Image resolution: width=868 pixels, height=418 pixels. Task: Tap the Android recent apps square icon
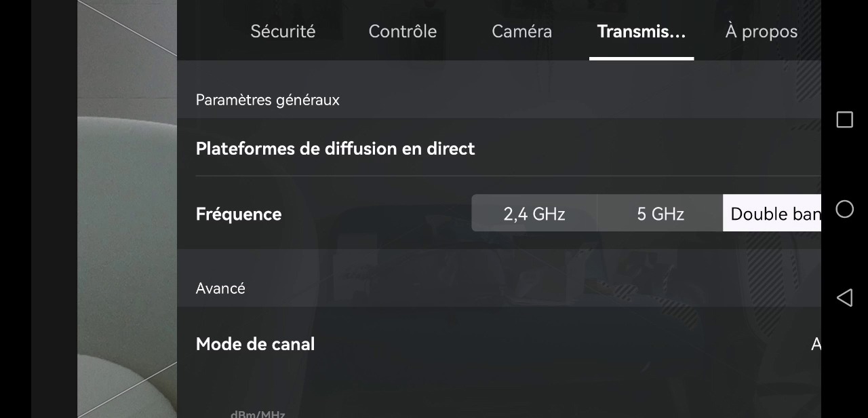tap(844, 120)
